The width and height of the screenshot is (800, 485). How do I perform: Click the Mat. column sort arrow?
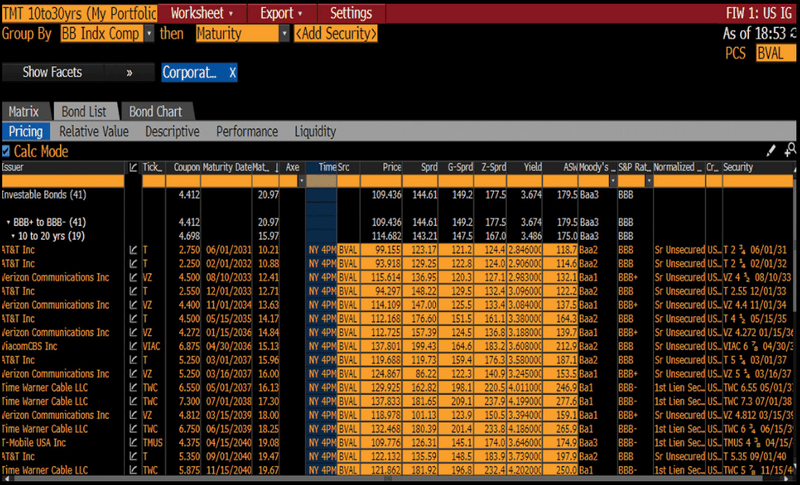coord(277,167)
